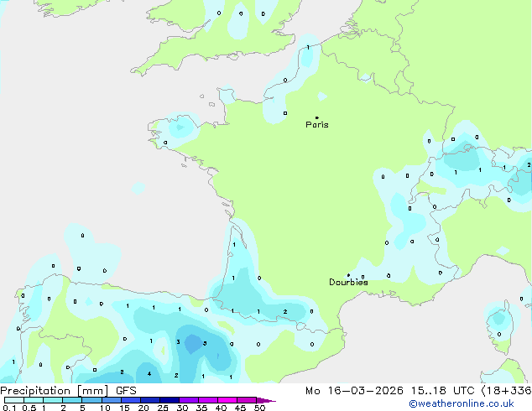Select the 45 mm legend color swatch
Viewport: 532px width, 411px height.
coord(247,400)
